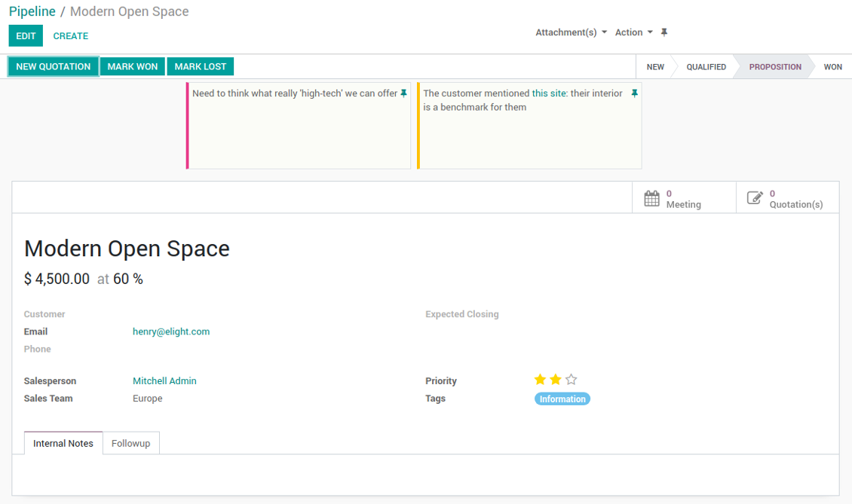852x504 pixels.
Task: Unpin the benchmark site note pin icon
Action: tap(634, 93)
